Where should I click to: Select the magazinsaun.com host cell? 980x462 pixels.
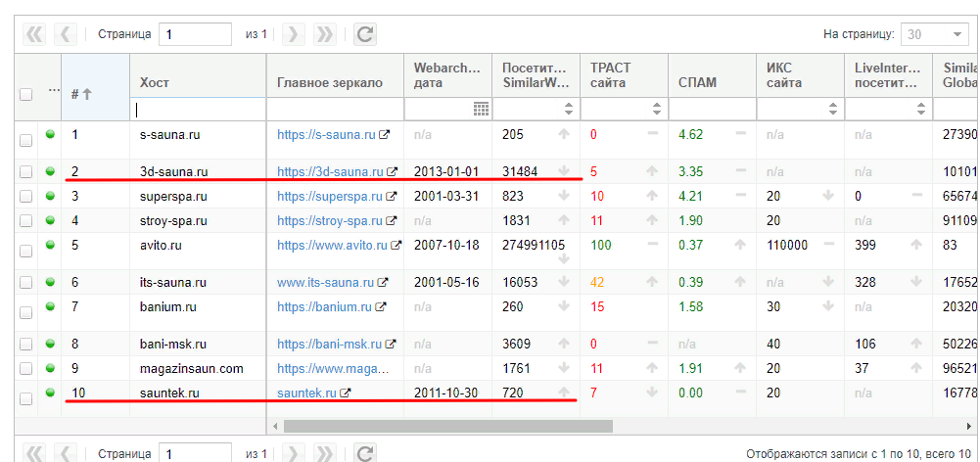point(198,369)
